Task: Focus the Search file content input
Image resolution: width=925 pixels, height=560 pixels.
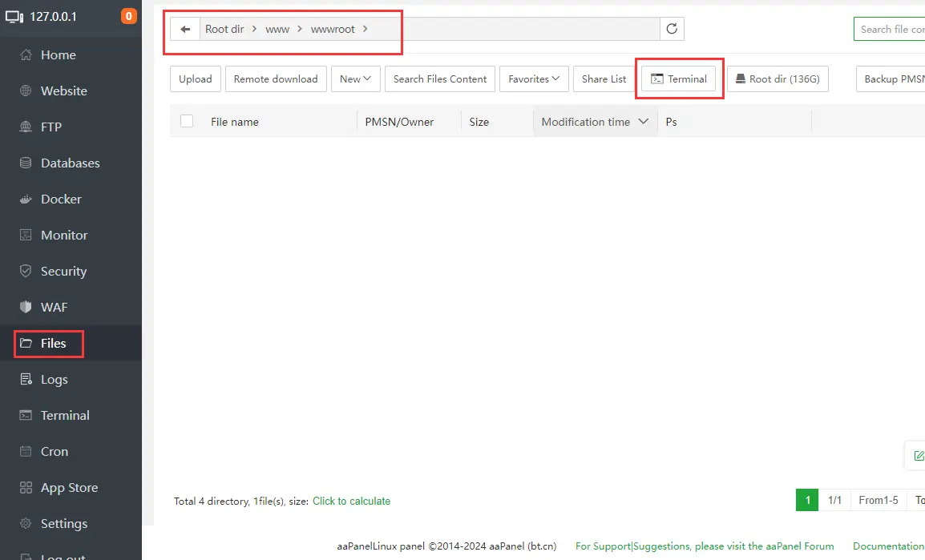Action: tap(890, 30)
